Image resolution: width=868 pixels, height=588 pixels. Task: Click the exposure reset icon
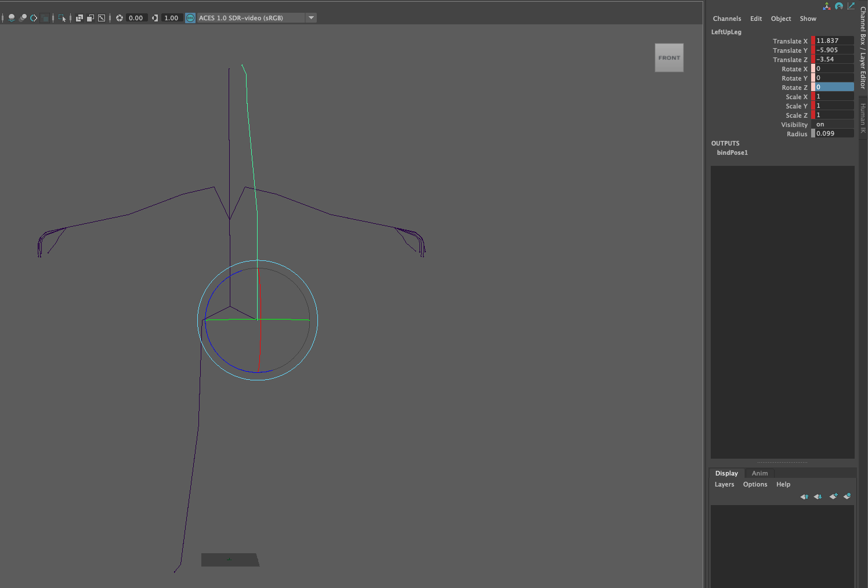point(120,18)
